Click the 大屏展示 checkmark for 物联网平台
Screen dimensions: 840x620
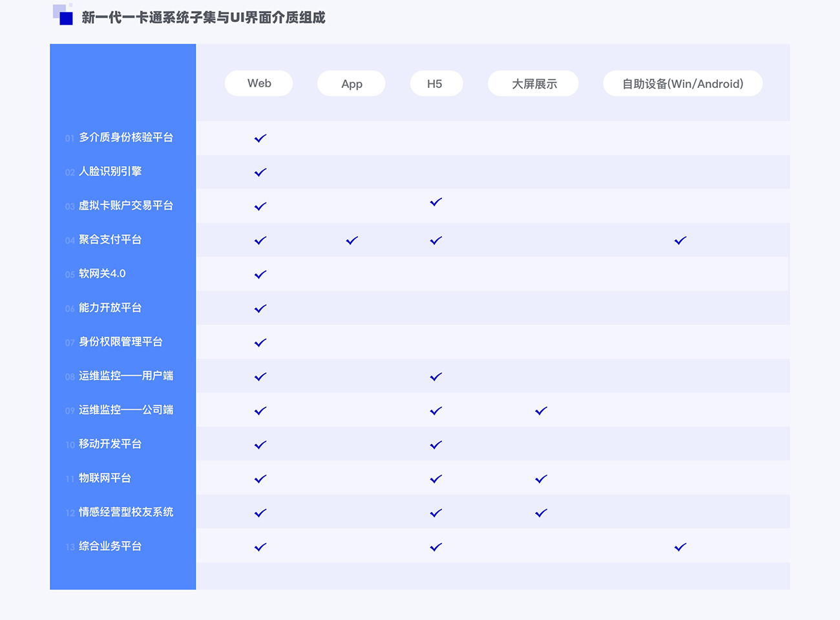pyautogui.click(x=541, y=478)
